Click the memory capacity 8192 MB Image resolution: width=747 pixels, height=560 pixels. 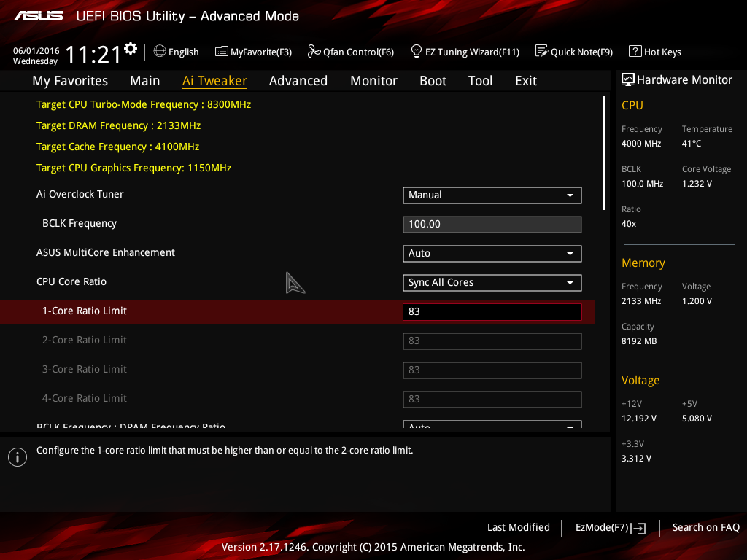[639, 341]
